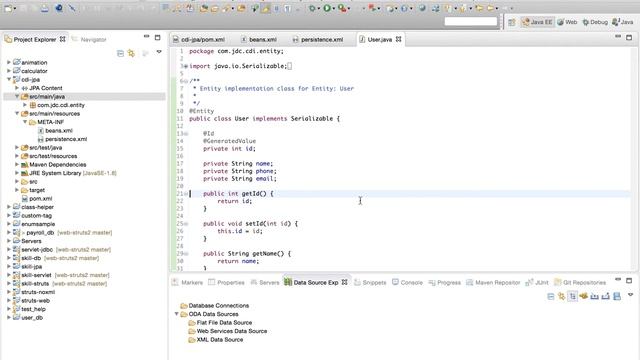Image resolution: width=640 pixels, height=360 pixels.
Task: Expand the folded imports at line 3
Action: (186, 66)
